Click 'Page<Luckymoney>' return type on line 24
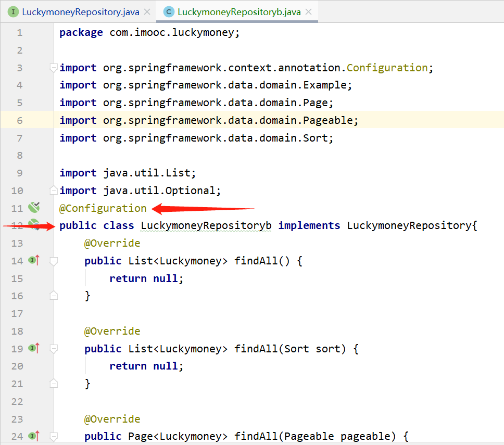Viewport: 504px width, 445px height. [178, 436]
